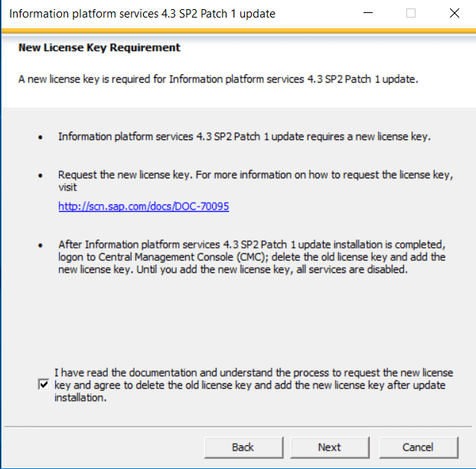Click the 'New License Key Requirement' heading
Image resolution: width=476 pixels, height=469 pixels.
[x=99, y=47]
